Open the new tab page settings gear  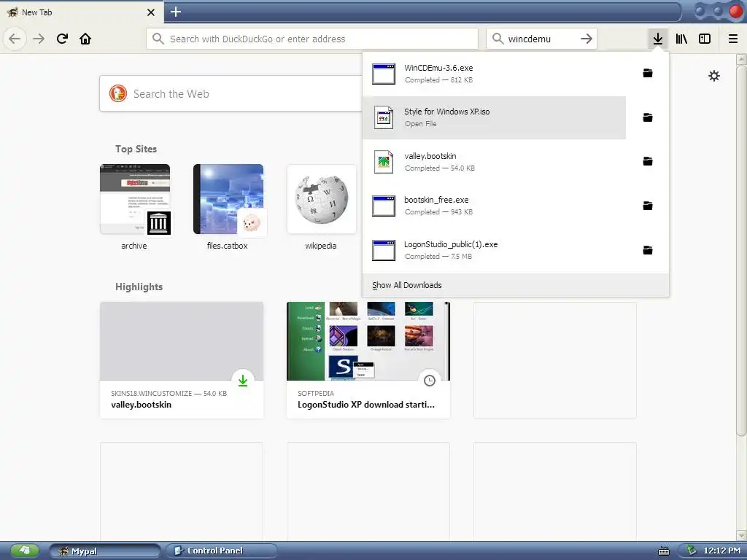click(713, 76)
